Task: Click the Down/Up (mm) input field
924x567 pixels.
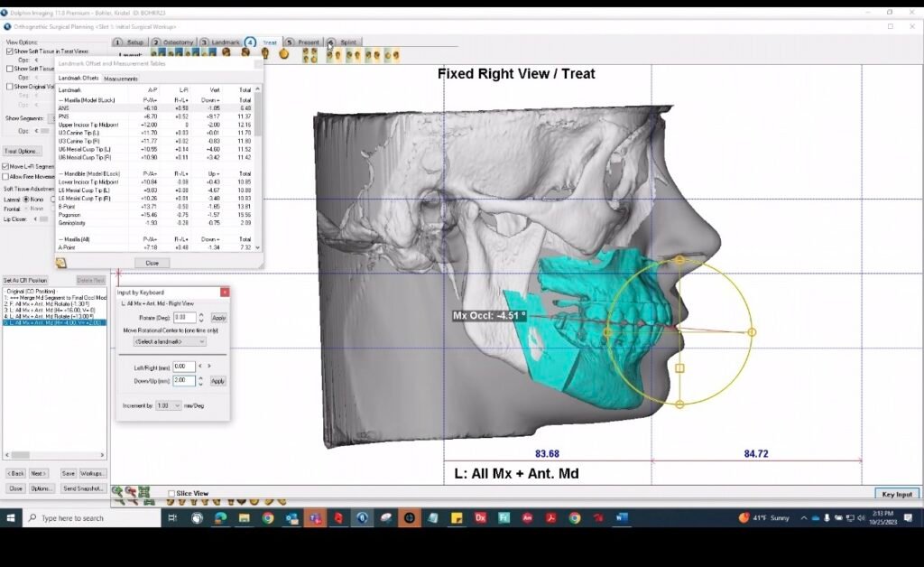Action: click(183, 381)
